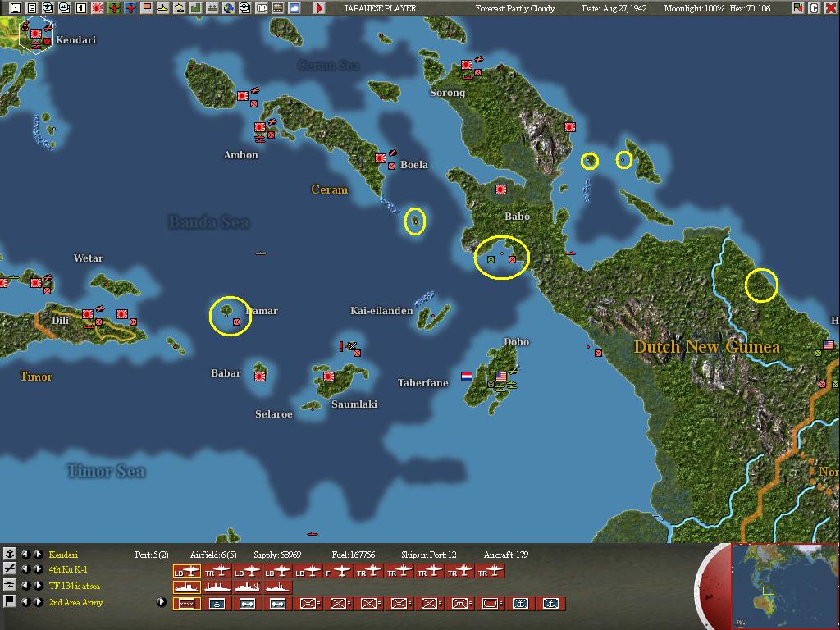Select the red plane on green background icon
This screenshot has width=840, height=630.
coord(113,8)
